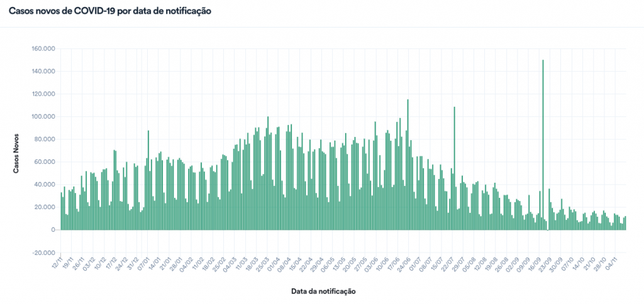
Task: Select the 'Data da notificação' x-axis title
Action: pos(323,291)
